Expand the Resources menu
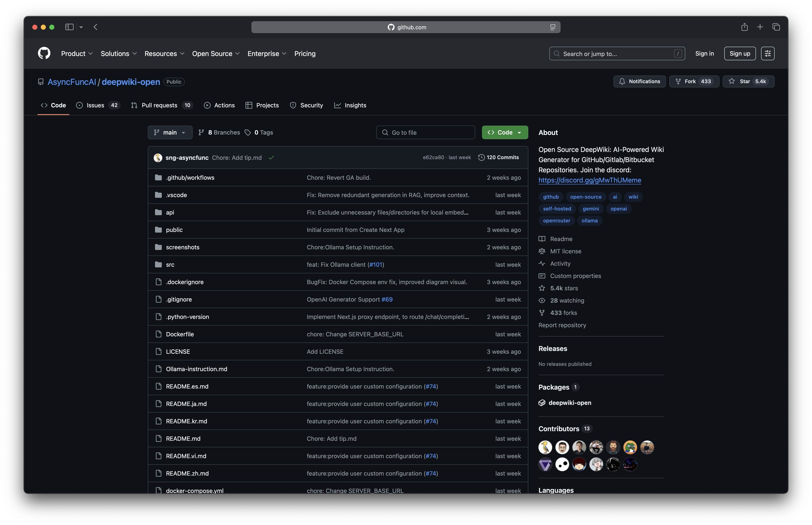 [x=164, y=53]
